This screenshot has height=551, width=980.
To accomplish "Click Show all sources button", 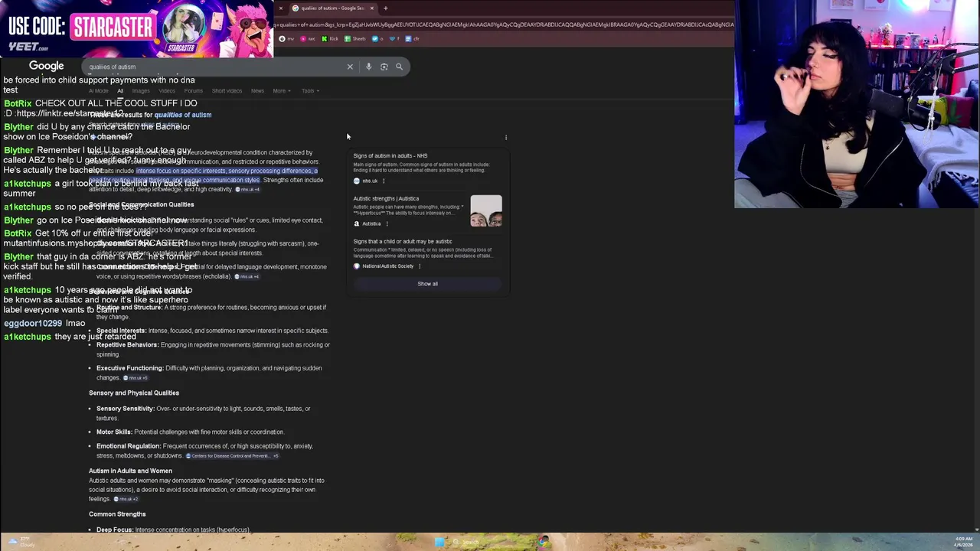I will pyautogui.click(x=427, y=284).
